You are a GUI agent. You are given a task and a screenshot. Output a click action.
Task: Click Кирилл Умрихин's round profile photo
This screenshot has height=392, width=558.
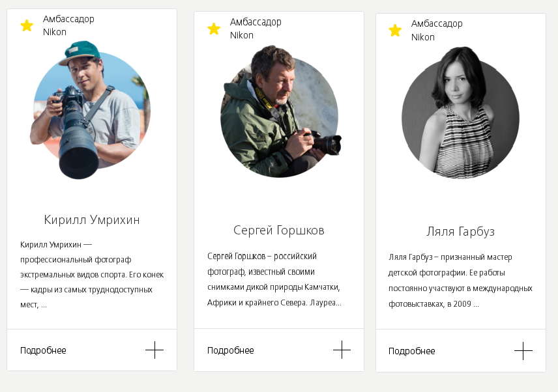(91, 111)
